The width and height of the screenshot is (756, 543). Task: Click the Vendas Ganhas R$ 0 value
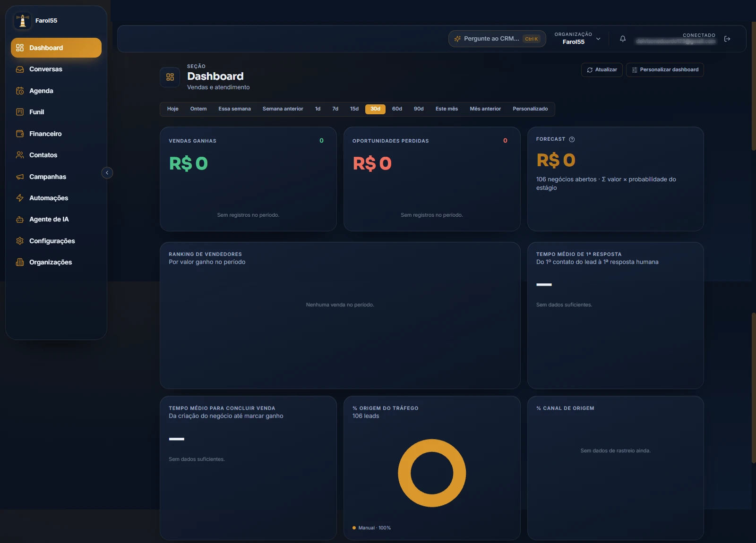tap(189, 163)
